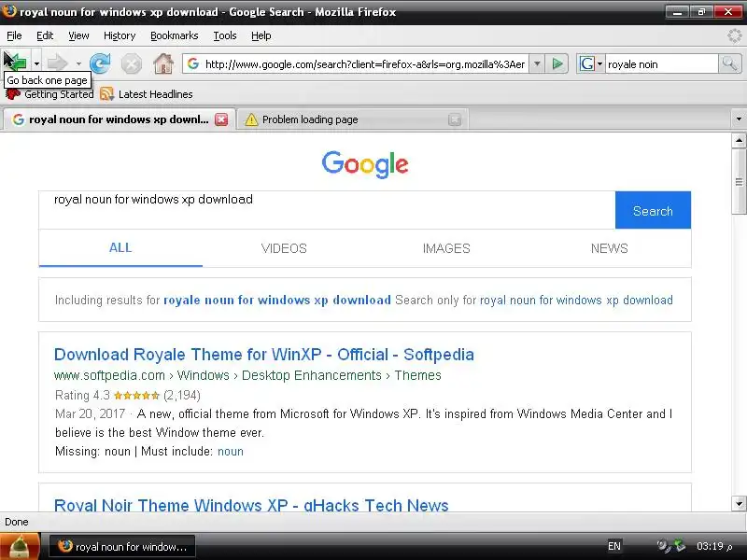Screen dimensions: 747x560
Task: Click the Forward arrow button
Action: (x=58, y=63)
